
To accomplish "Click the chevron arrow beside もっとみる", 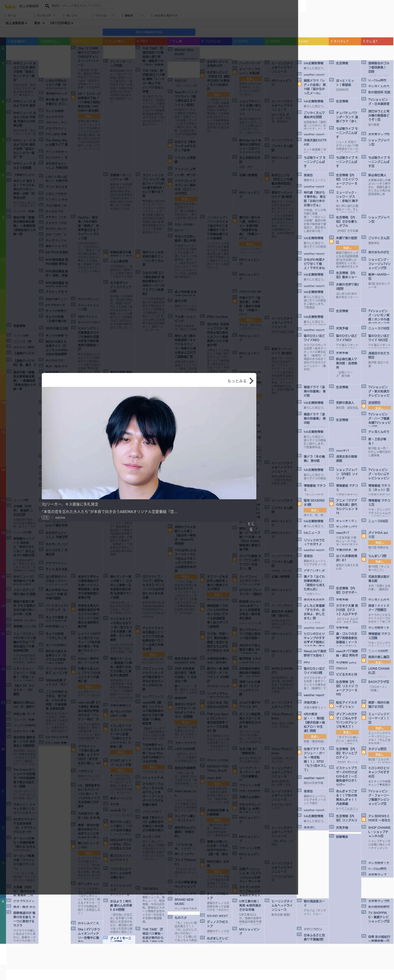I will pyautogui.click(x=251, y=381).
